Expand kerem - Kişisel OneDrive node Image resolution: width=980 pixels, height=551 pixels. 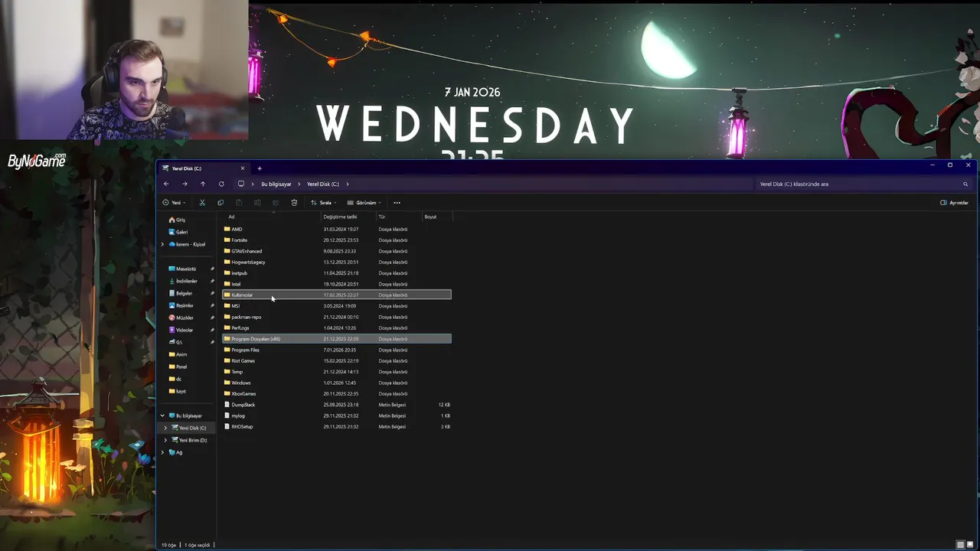tap(162, 244)
